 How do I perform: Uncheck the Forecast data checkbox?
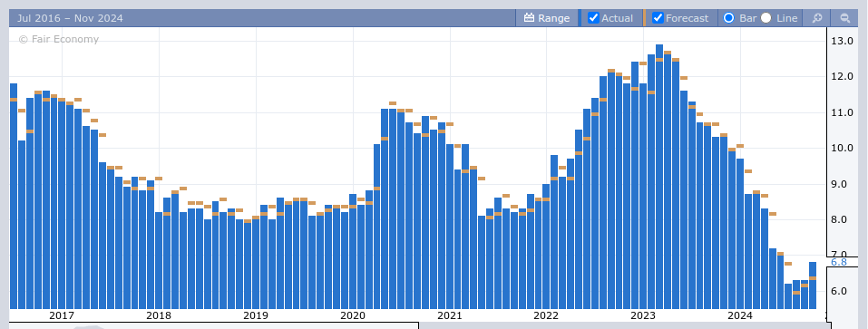(658, 18)
